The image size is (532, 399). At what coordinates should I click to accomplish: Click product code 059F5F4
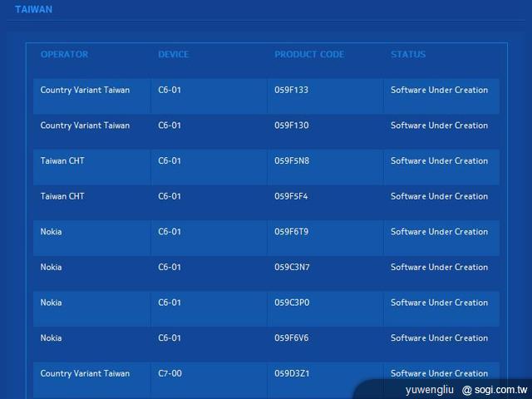[x=291, y=197]
